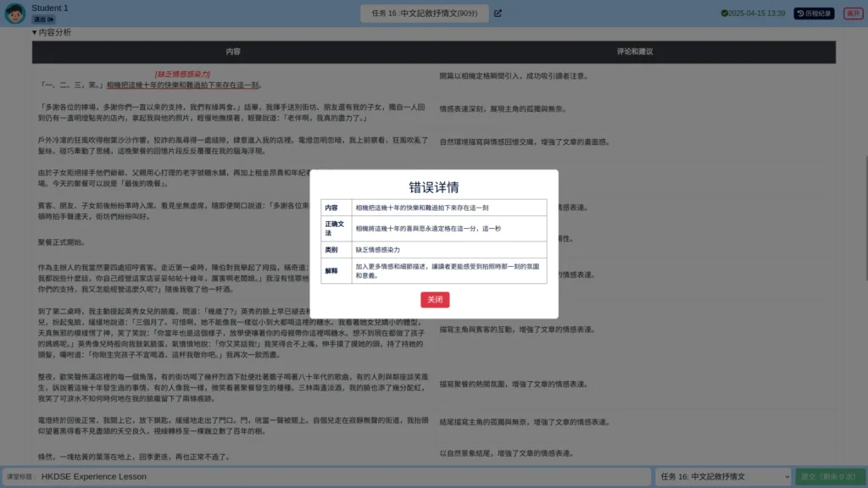
Task: Open 历程纪录 history button
Action: click(x=814, y=14)
